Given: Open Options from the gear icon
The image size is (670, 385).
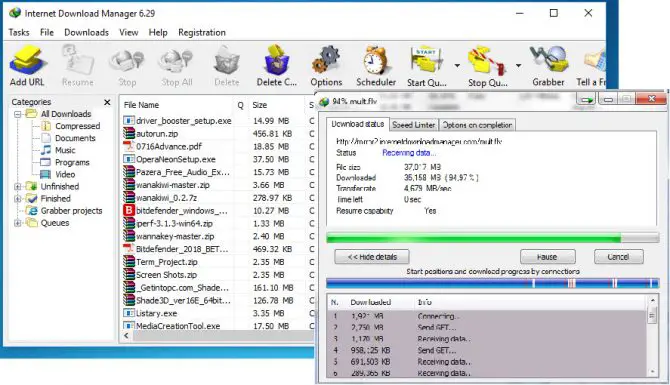Looking at the screenshot, I should 326,66.
